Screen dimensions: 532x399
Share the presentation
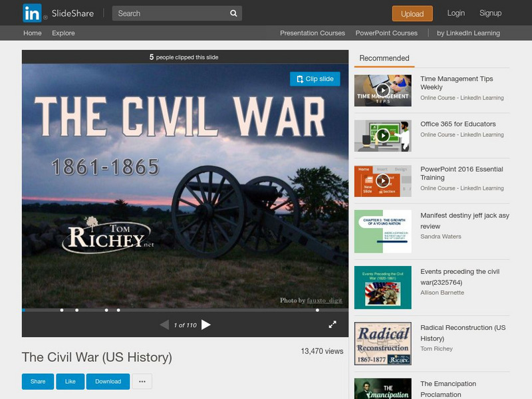click(38, 382)
